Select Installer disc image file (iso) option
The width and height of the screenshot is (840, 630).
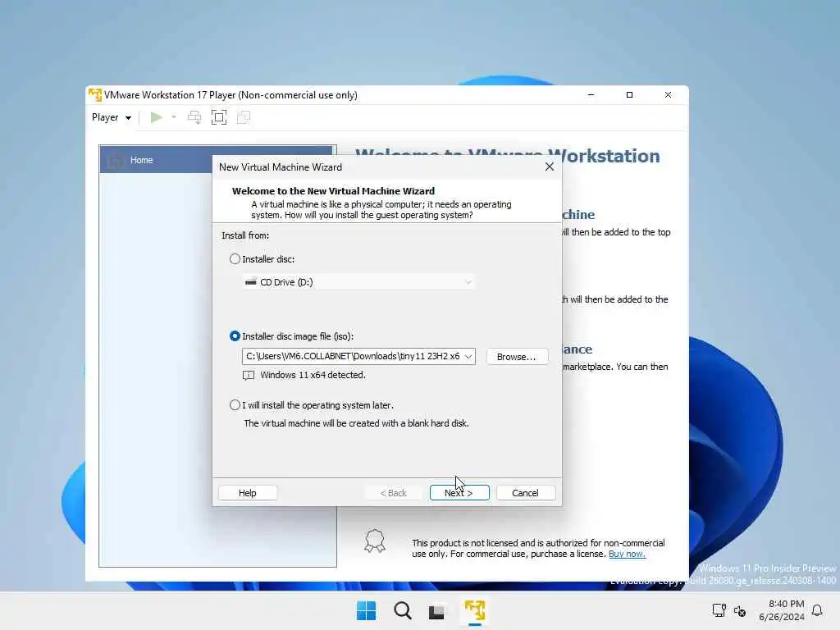(x=235, y=336)
